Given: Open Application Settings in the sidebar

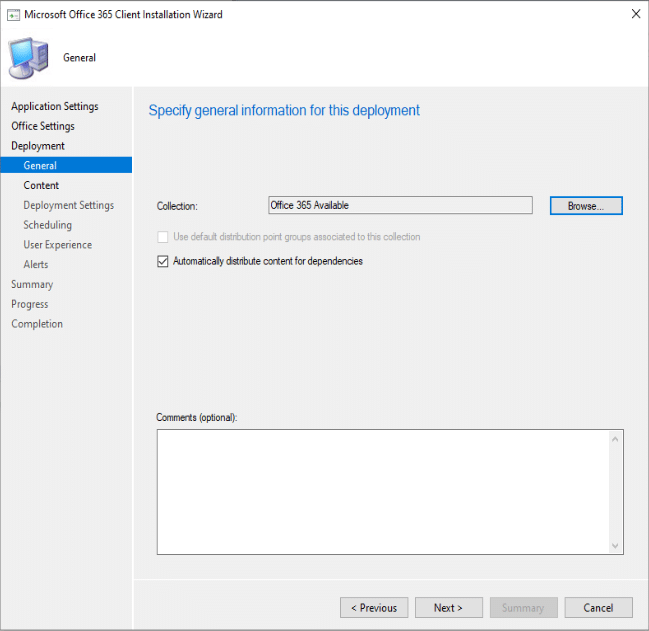Looking at the screenshot, I should click(55, 106).
